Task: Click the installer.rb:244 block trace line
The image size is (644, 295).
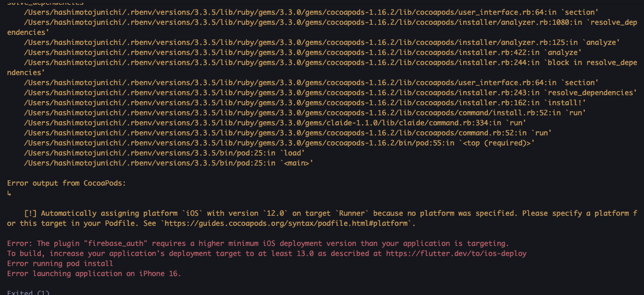Action: [322, 67]
